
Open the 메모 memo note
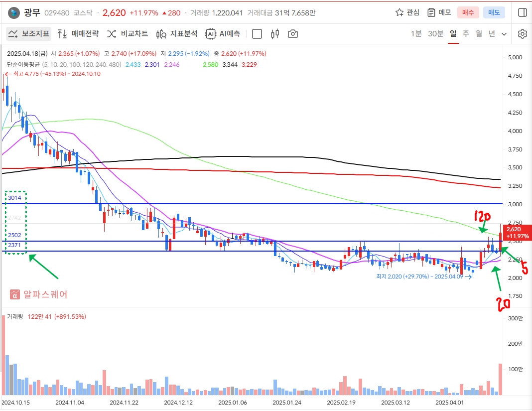click(x=439, y=12)
